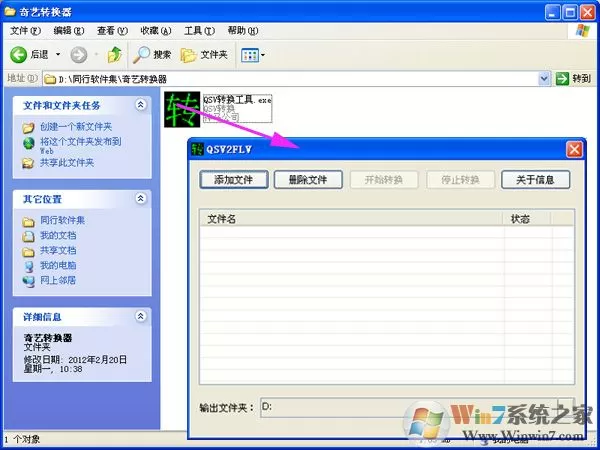Open the Views dropdown in toolbar
600x450 pixels.
coord(253,55)
